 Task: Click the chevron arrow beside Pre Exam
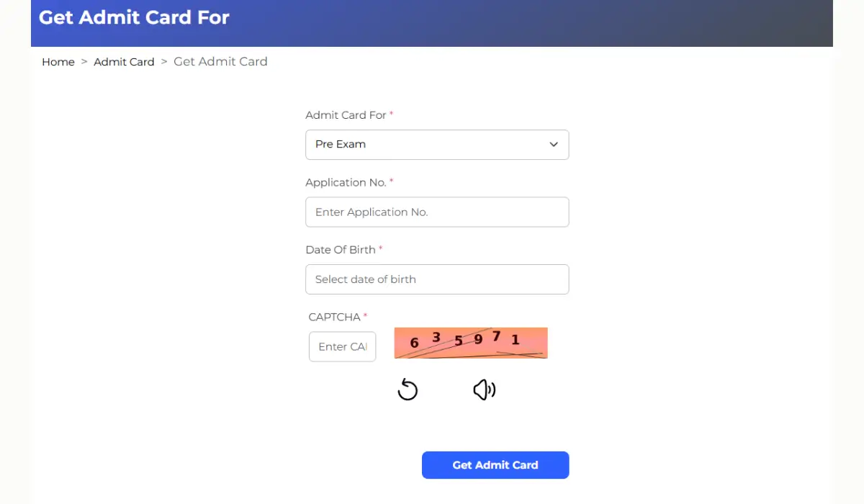tap(554, 145)
